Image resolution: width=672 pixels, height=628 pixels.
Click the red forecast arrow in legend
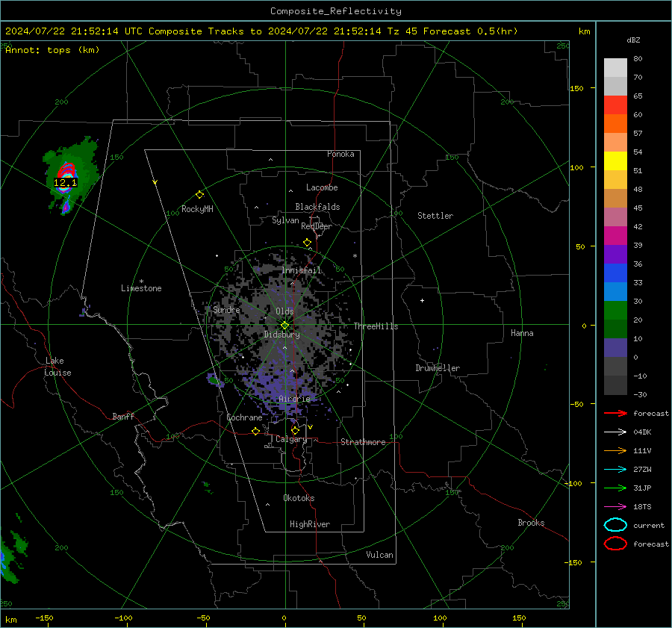(615, 413)
